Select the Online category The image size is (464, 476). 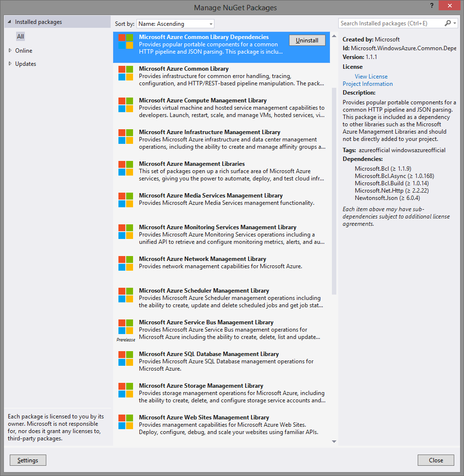[x=24, y=51]
